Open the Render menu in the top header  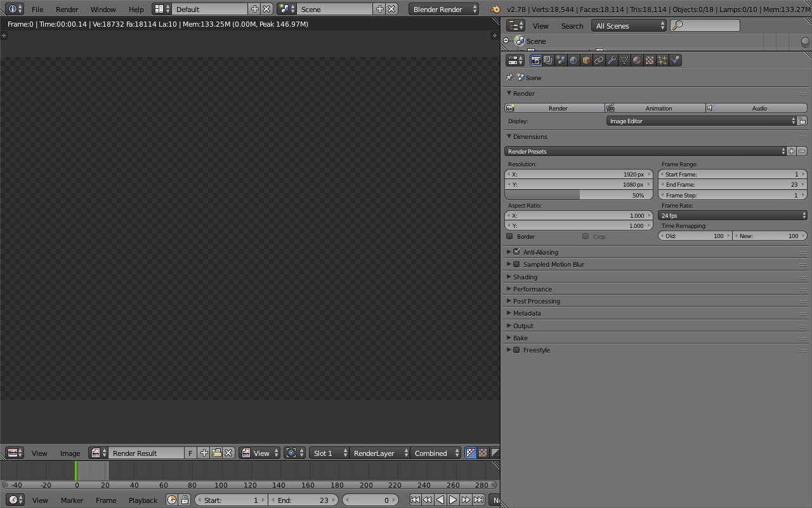tap(67, 9)
